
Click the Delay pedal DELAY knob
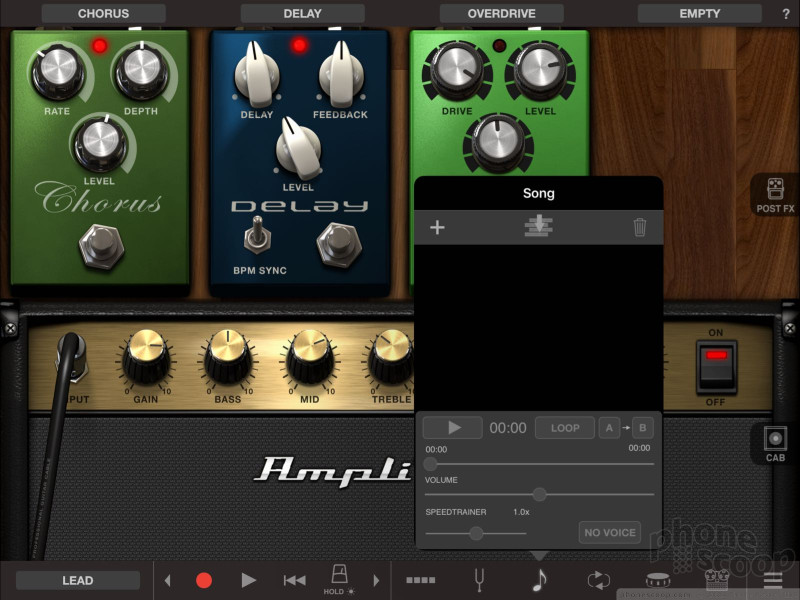[x=257, y=76]
